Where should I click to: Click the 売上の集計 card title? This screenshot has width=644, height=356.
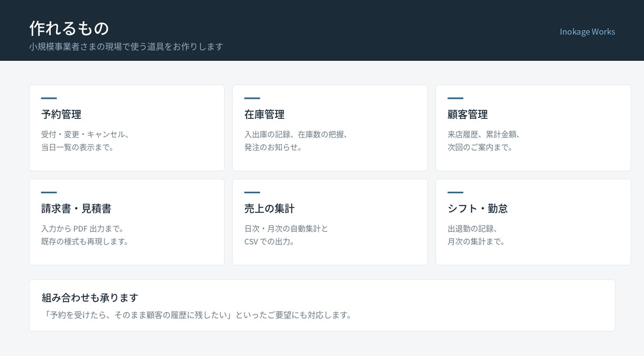[269, 209]
